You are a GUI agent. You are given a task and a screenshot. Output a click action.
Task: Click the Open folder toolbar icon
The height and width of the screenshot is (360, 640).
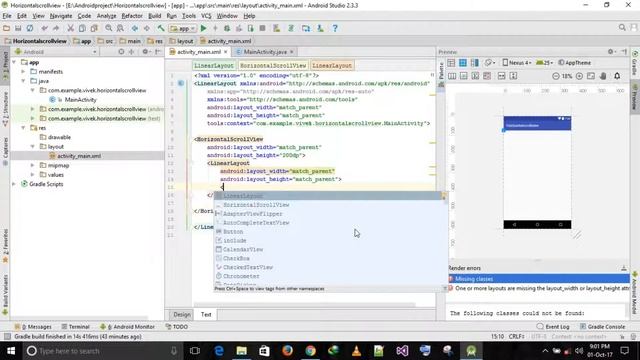pos(6,28)
